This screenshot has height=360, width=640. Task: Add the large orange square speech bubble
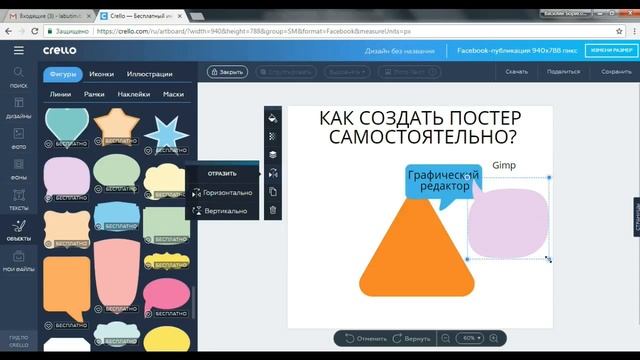67,289
